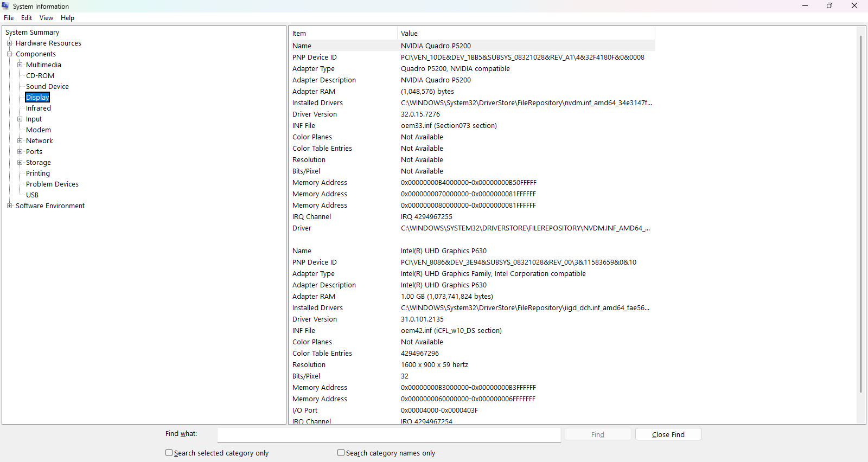Click the nvdm.inf Installed Drivers path
868x462 pixels.
click(526, 103)
